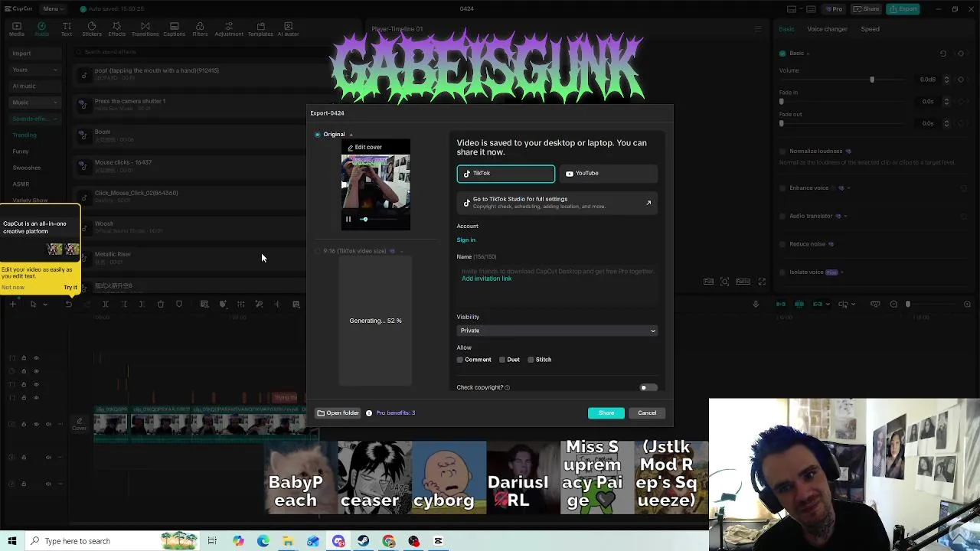The width and height of the screenshot is (980, 551).
Task: Click Try it in the yellow tip
Action: [x=70, y=288]
